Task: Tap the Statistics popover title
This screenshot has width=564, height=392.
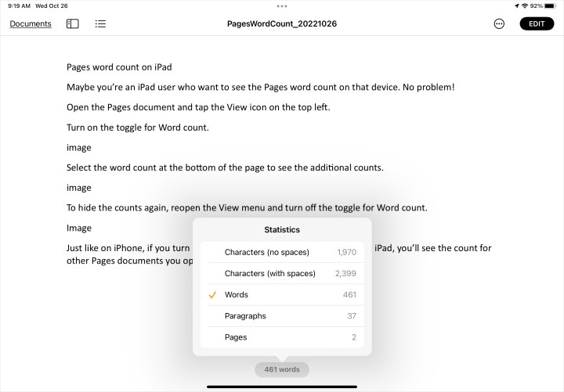Action: (x=282, y=229)
